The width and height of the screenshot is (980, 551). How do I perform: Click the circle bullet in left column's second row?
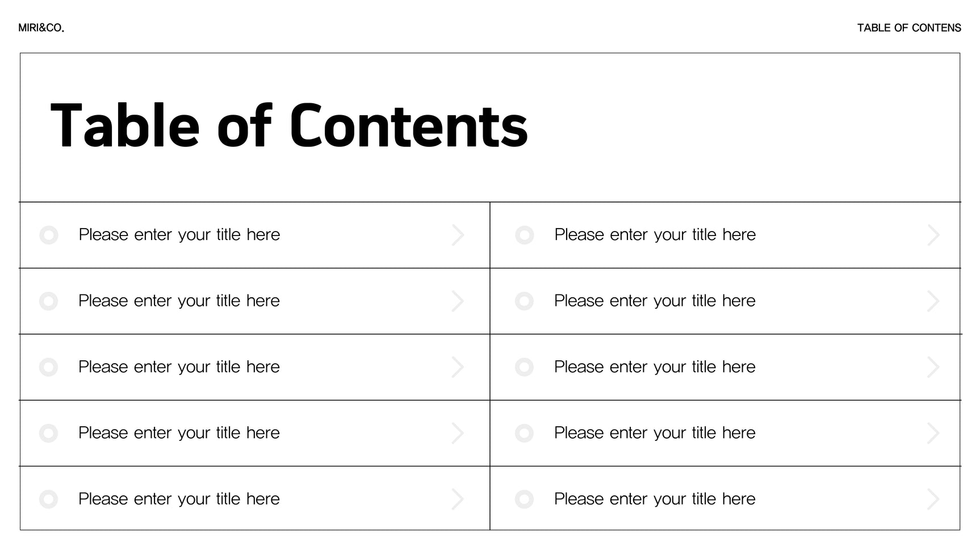click(48, 301)
